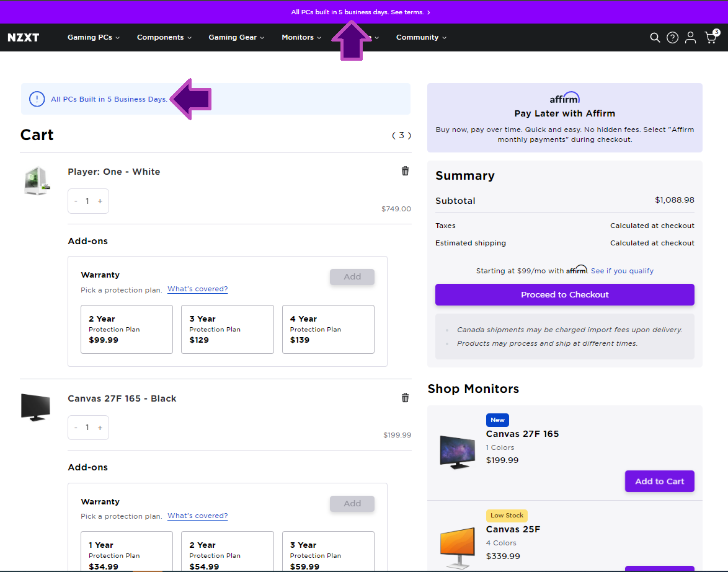Open the help question-mark icon

point(672,38)
